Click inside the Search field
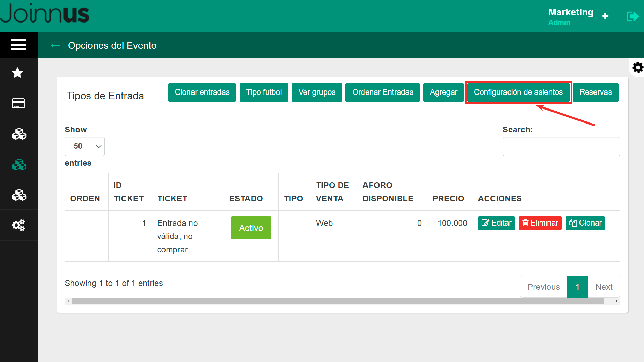The image size is (644, 362). point(561,146)
